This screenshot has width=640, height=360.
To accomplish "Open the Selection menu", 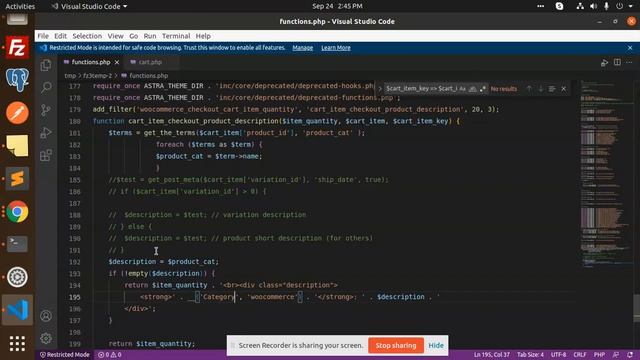I will click(x=87, y=36).
